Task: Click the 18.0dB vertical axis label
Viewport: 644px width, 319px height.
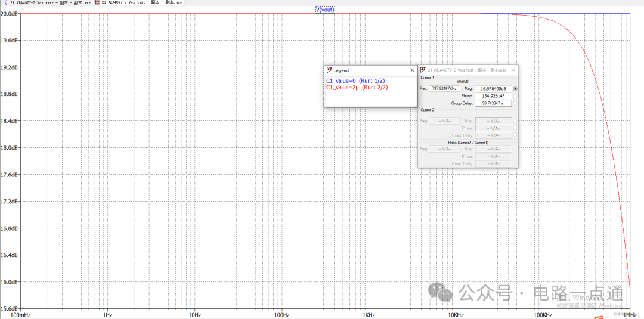Action: [10, 147]
